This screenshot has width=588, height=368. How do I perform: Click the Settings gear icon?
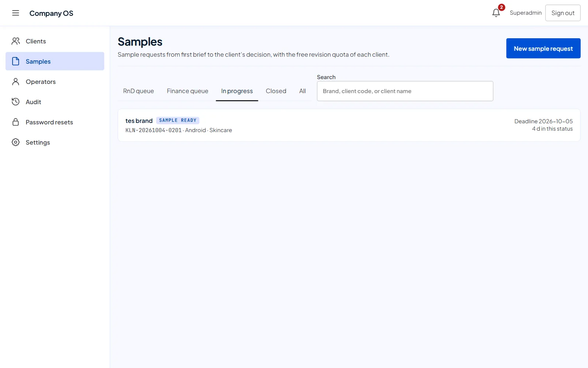15,142
